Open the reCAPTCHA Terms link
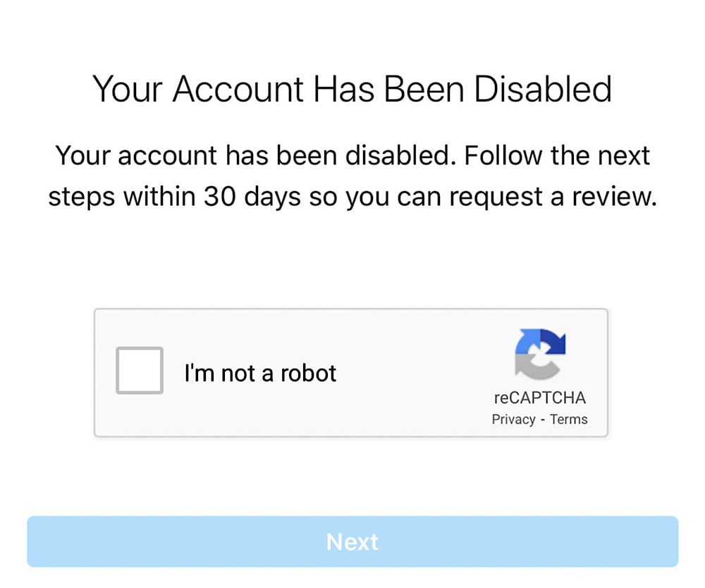Image resolution: width=705 pixels, height=588 pixels. click(x=569, y=419)
